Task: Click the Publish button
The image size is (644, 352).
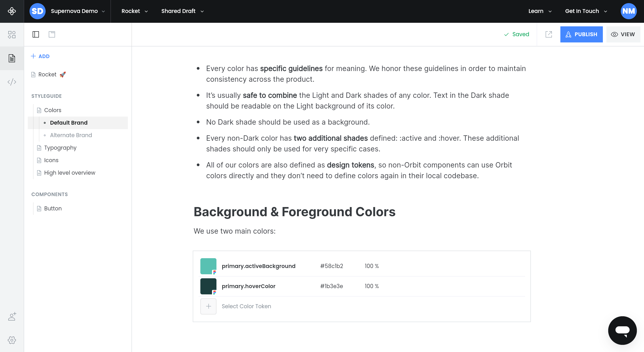Action: pos(581,34)
